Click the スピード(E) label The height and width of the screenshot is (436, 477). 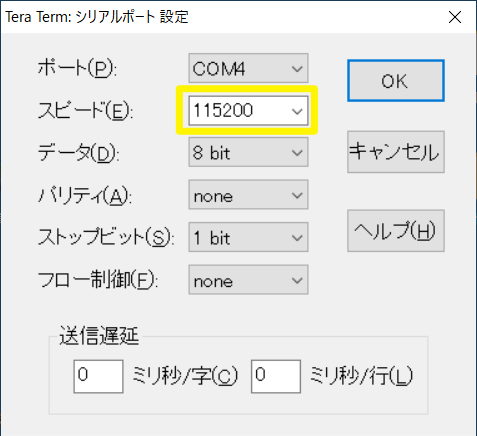tap(85, 111)
